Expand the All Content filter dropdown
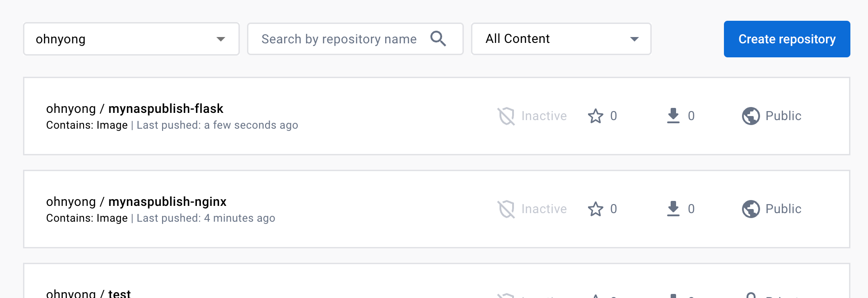This screenshot has width=868, height=298. (x=561, y=39)
